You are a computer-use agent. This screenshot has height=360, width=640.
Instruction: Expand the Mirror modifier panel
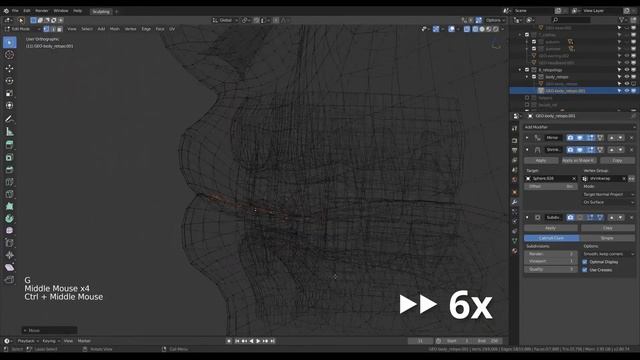[527, 138]
